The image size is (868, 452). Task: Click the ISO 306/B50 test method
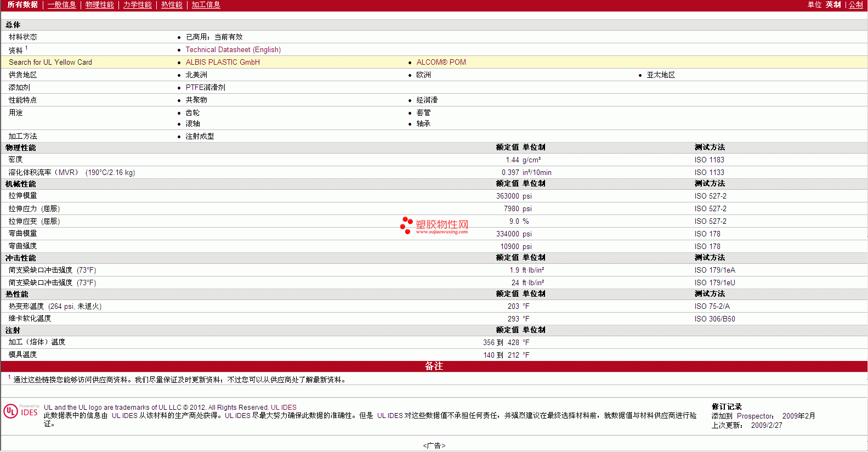(715, 319)
